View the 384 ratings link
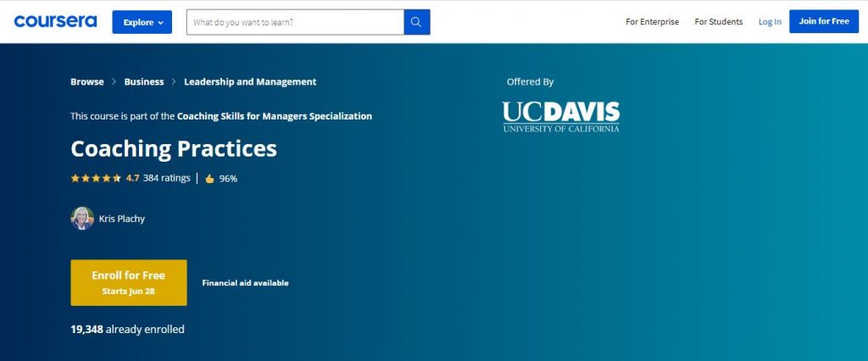 coord(167,178)
